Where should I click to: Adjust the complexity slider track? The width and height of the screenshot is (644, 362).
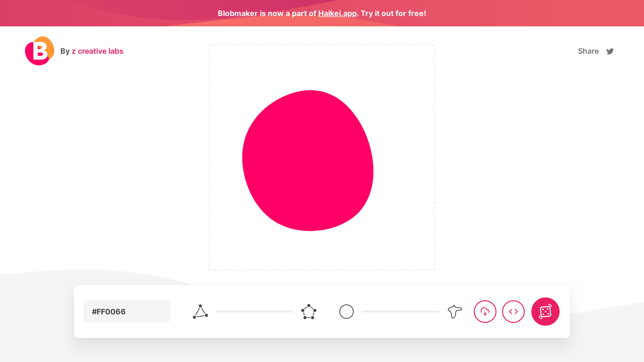[x=255, y=312]
